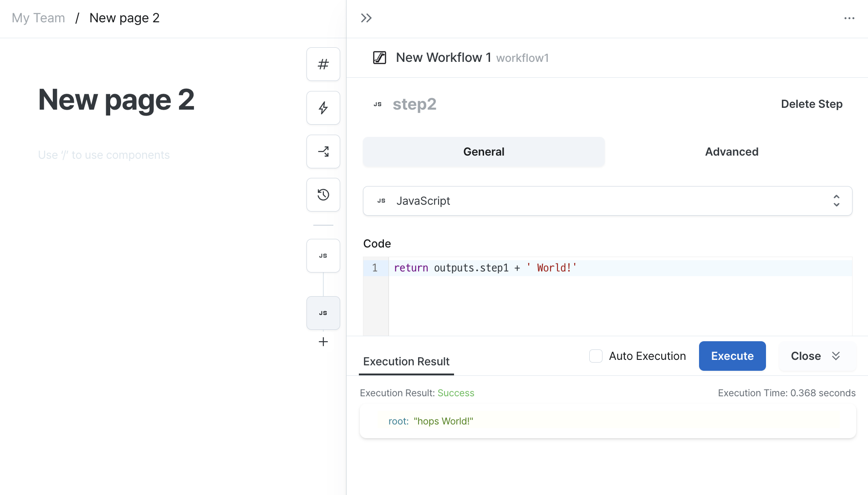Click New page 2 breadcrumb

click(124, 18)
